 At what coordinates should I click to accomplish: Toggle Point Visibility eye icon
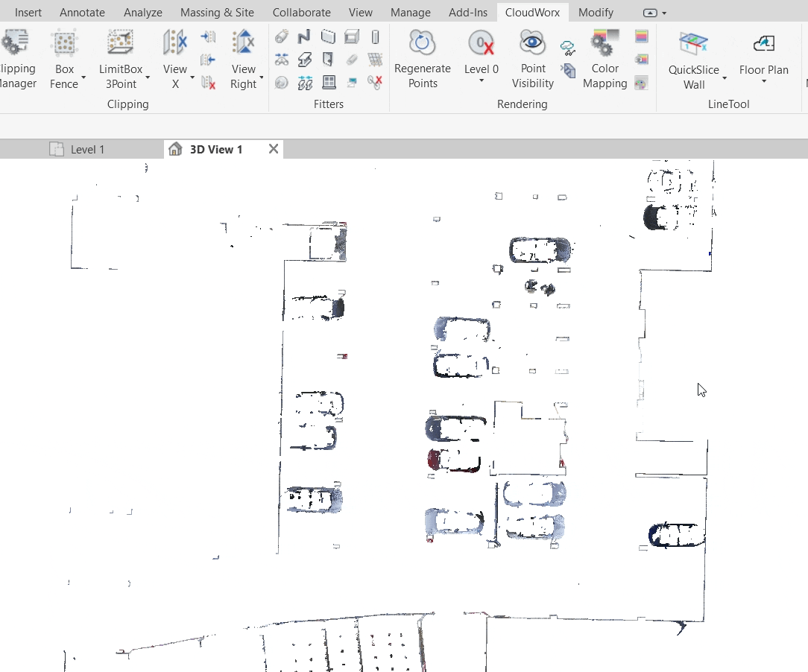(532, 43)
